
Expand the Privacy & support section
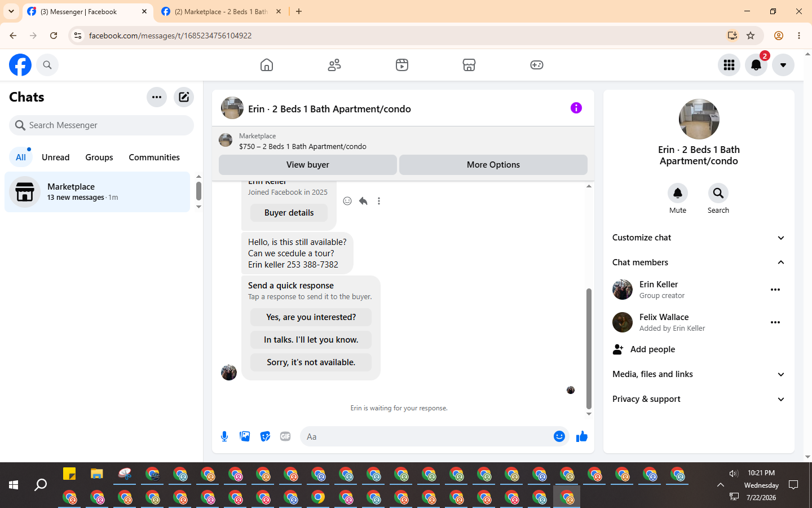(x=699, y=399)
